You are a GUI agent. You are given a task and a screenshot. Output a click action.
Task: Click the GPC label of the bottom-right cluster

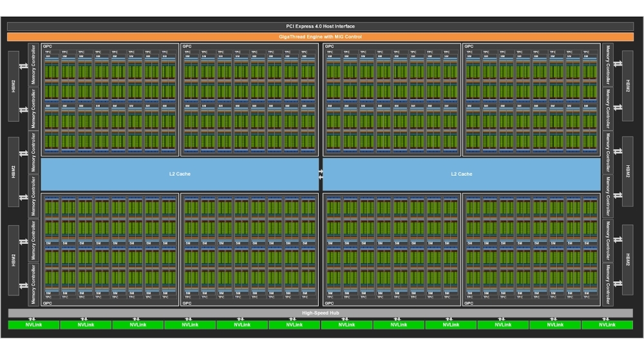point(469,303)
